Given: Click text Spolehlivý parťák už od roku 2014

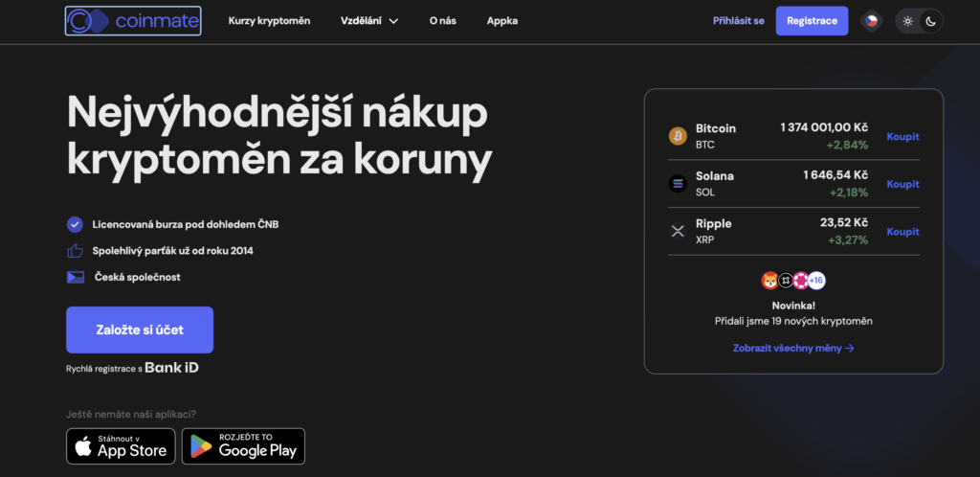Looking at the screenshot, I should [x=173, y=251].
